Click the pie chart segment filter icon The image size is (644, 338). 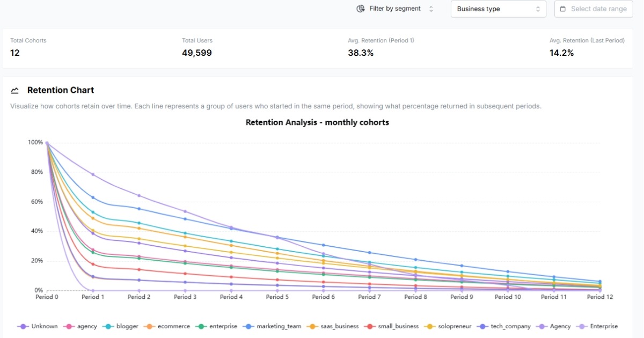360,9
